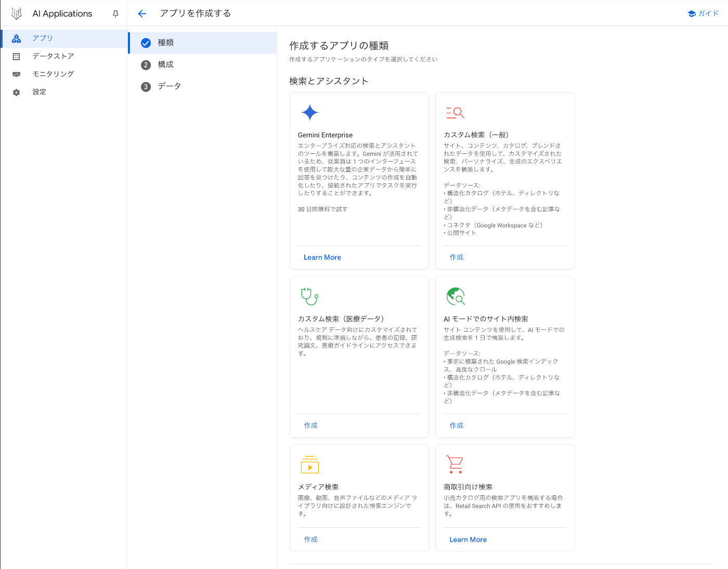728x569 pixels.
Task: Click the Gemini Enterprise card title
Action: tap(325, 135)
